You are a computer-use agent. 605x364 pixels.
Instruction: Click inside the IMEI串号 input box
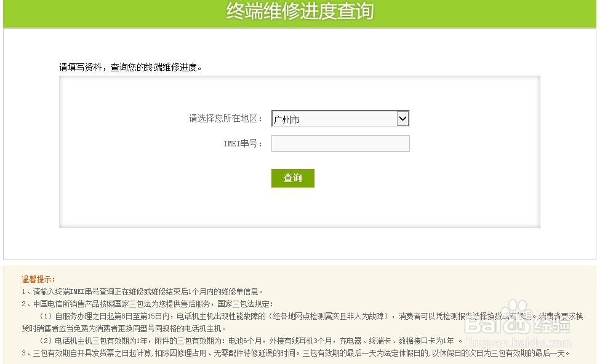click(x=340, y=143)
